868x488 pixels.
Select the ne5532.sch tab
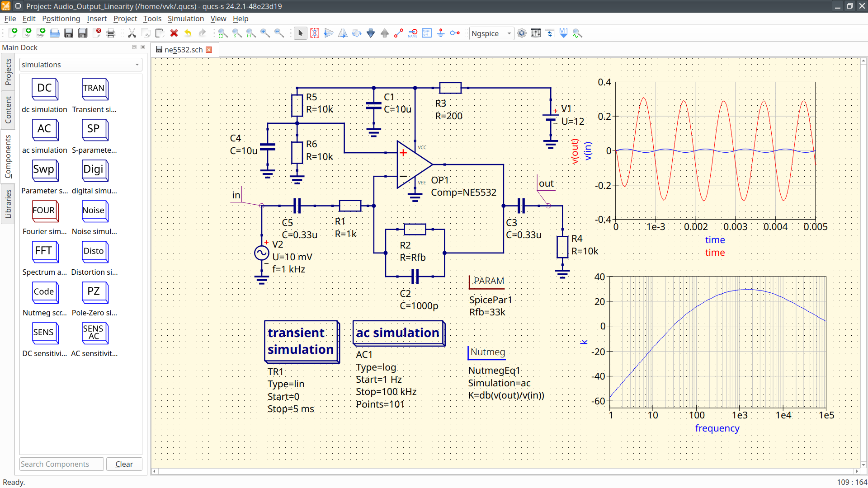coord(182,49)
